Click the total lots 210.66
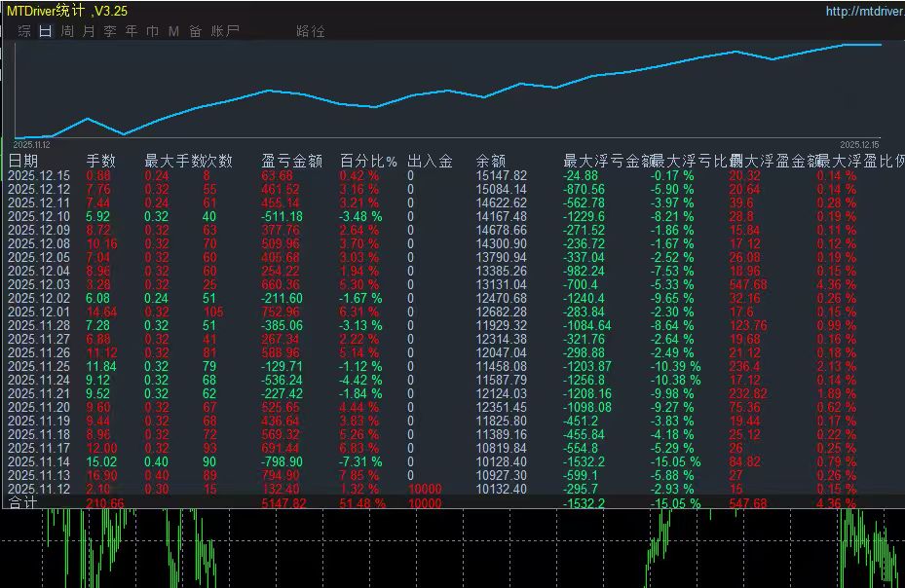 coord(105,503)
